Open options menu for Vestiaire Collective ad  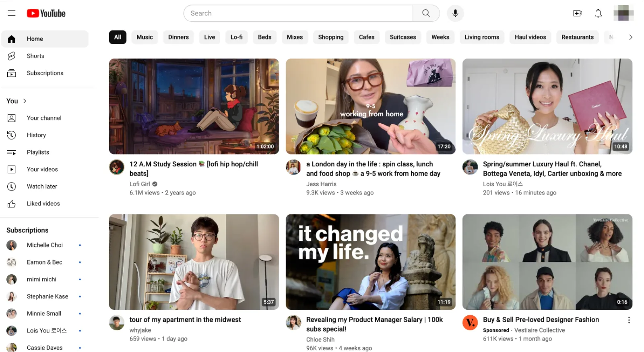(629, 320)
